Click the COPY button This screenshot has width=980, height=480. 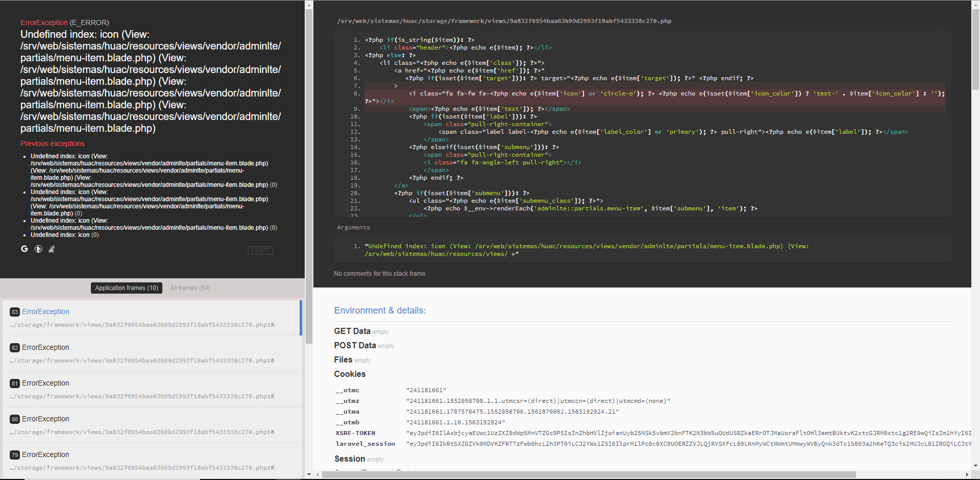point(260,250)
